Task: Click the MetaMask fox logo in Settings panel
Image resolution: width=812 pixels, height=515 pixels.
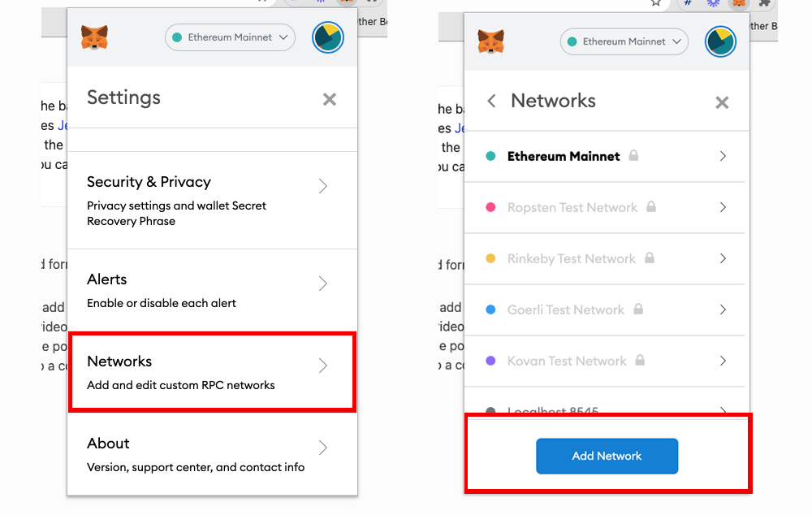Action: [94, 37]
